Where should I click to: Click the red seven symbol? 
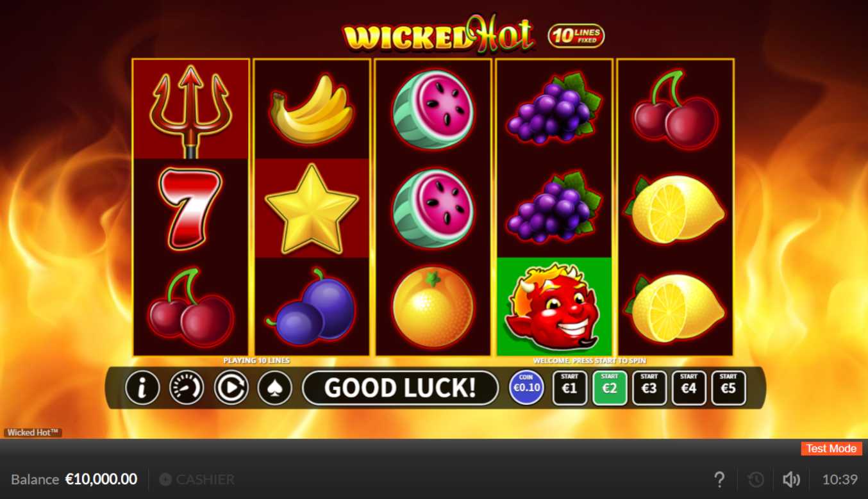click(190, 209)
